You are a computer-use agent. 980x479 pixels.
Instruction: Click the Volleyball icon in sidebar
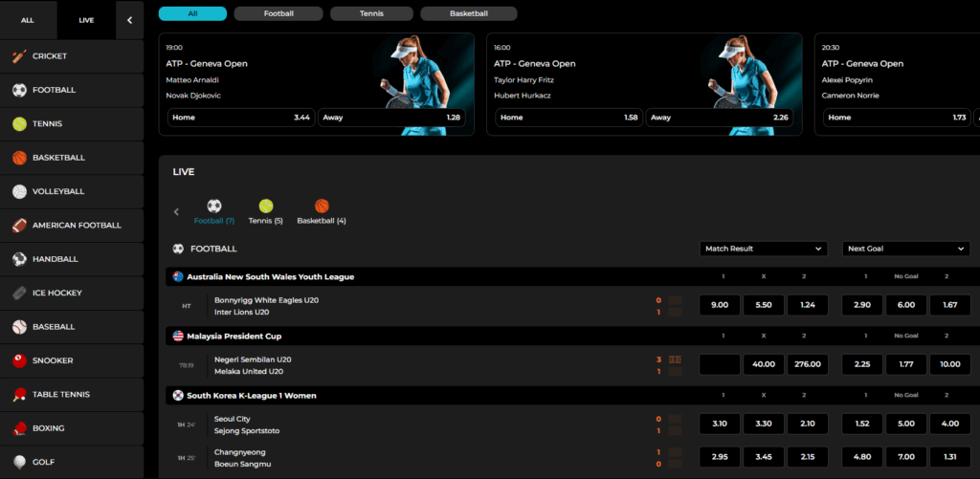[19, 191]
